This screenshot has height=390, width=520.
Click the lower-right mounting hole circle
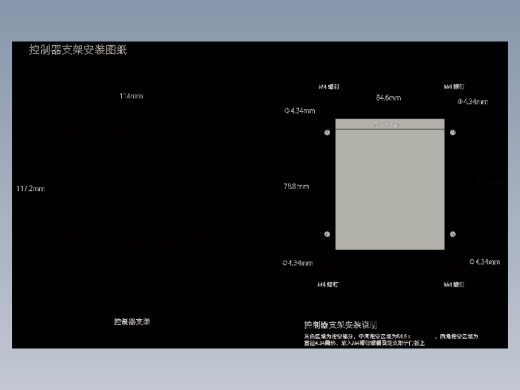(453, 234)
